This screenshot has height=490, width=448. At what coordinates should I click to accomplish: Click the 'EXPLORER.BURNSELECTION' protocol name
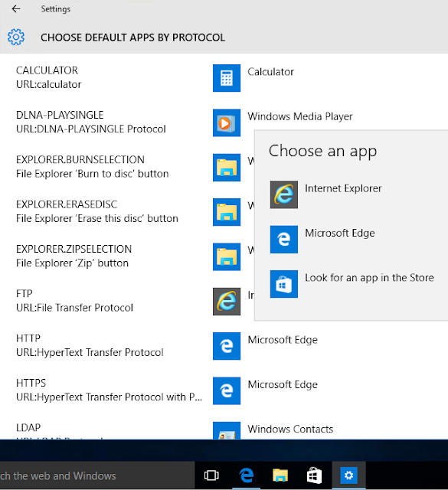click(80, 160)
